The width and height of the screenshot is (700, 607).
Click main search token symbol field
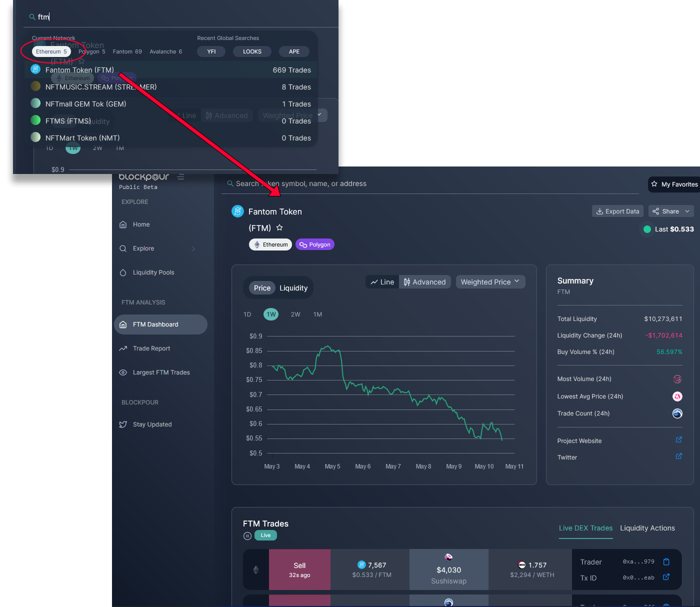pyautogui.click(x=430, y=183)
